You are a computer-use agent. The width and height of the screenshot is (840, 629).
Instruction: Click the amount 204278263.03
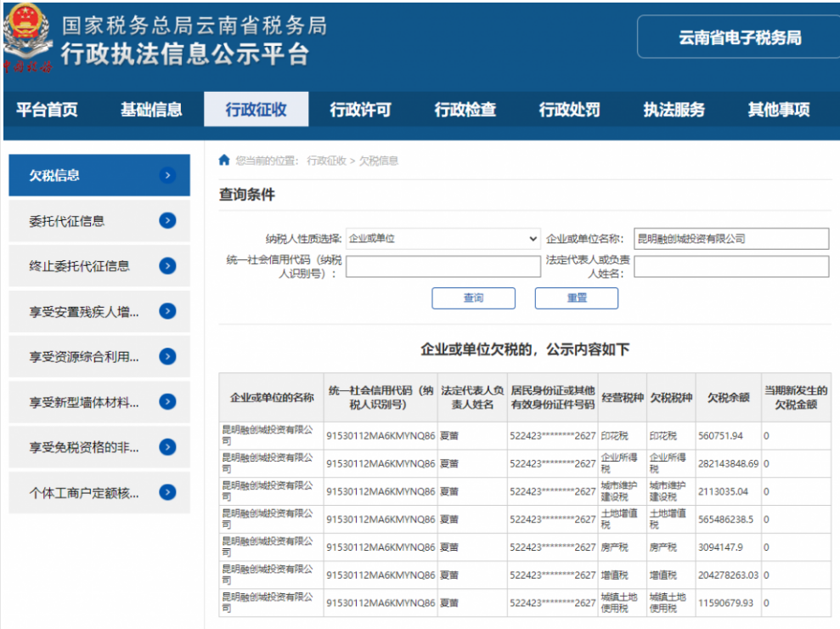[x=729, y=575]
